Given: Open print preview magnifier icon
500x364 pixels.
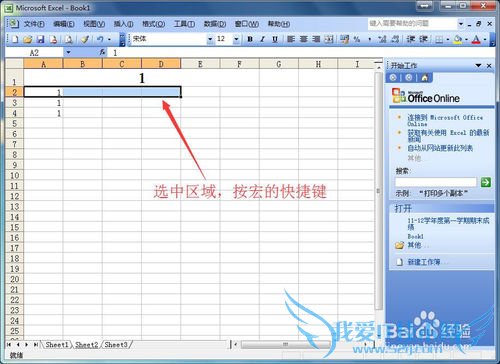Looking at the screenshot, I should 69,39.
